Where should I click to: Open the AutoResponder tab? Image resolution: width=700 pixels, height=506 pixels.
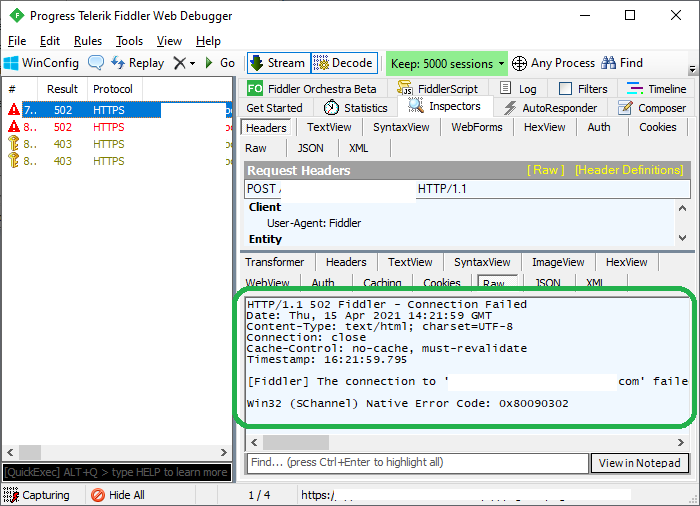551,108
